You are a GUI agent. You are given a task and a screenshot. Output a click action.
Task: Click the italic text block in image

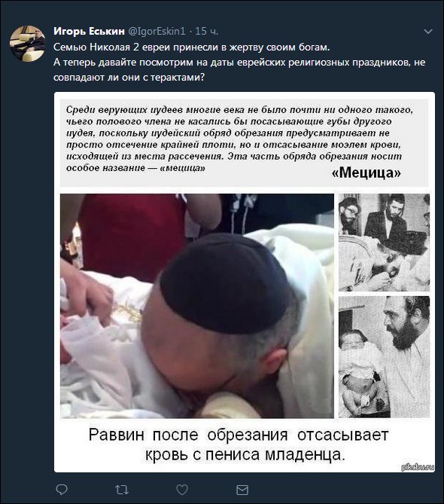coord(239,139)
